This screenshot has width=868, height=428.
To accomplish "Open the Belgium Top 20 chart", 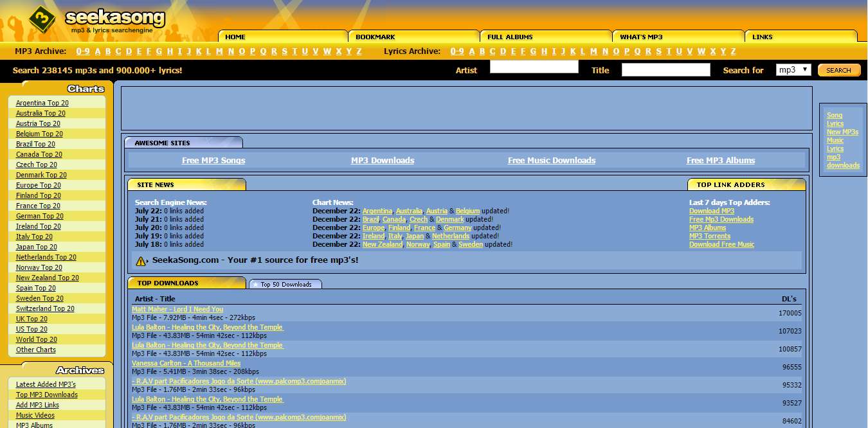I will point(39,134).
